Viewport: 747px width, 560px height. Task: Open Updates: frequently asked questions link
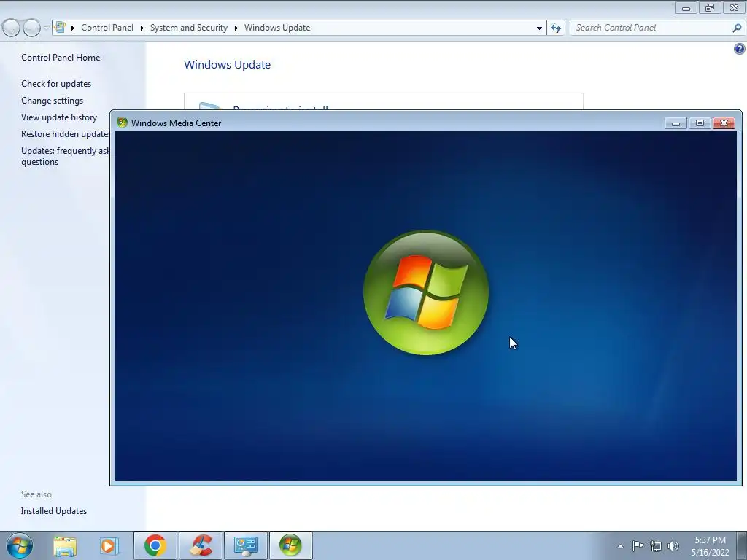65,156
